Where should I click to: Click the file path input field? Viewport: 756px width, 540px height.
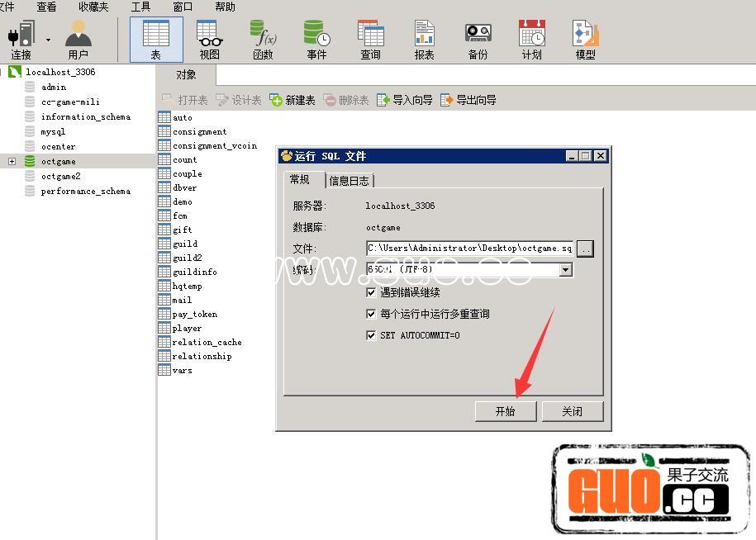(469, 248)
